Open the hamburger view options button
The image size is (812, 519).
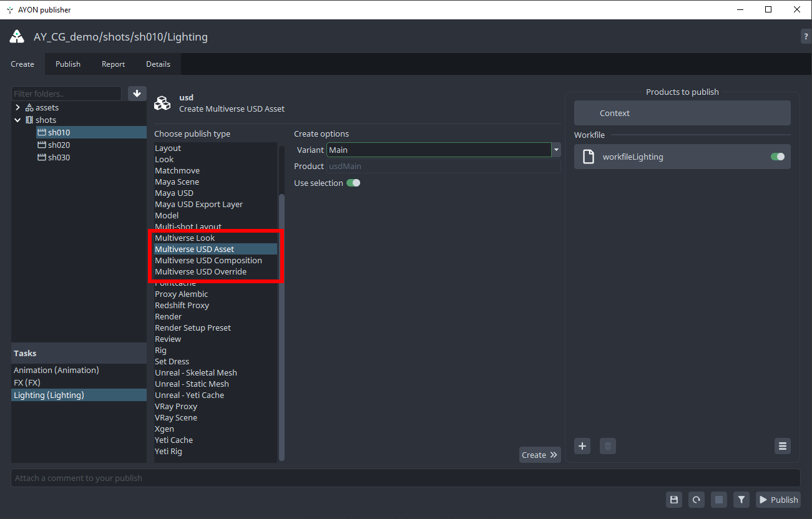(x=783, y=446)
